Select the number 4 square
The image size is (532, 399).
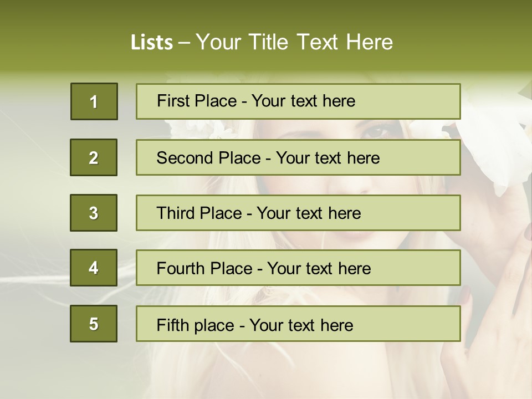click(x=94, y=268)
